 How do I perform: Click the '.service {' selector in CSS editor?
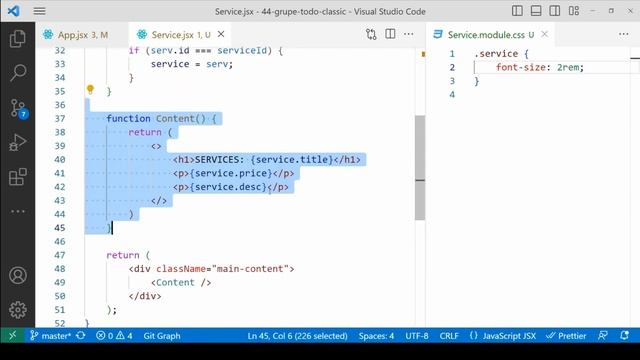(501, 53)
